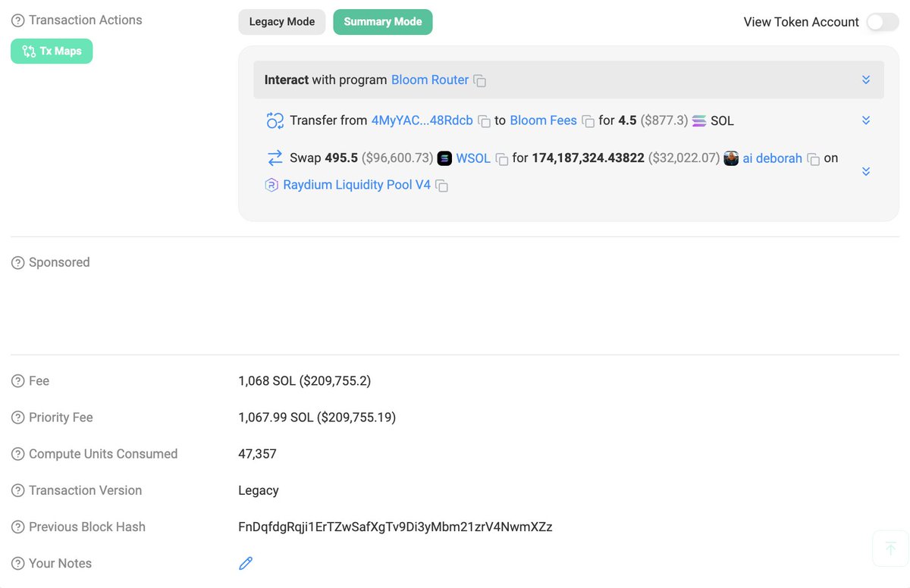Select the swapped WSOL amount 495.5
Viewport: 910px width, 588px height.
(341, 158)
